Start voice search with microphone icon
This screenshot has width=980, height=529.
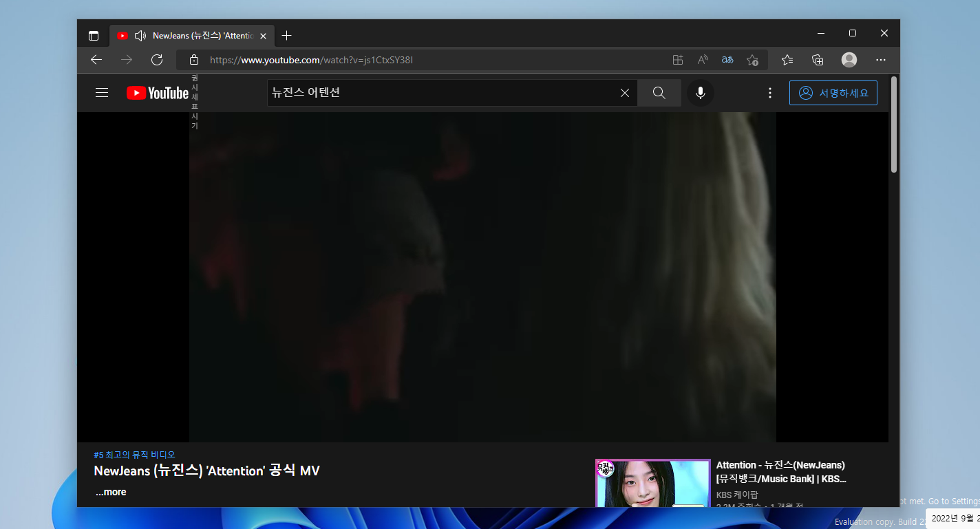pyautogui.click(x=701, y=93)
